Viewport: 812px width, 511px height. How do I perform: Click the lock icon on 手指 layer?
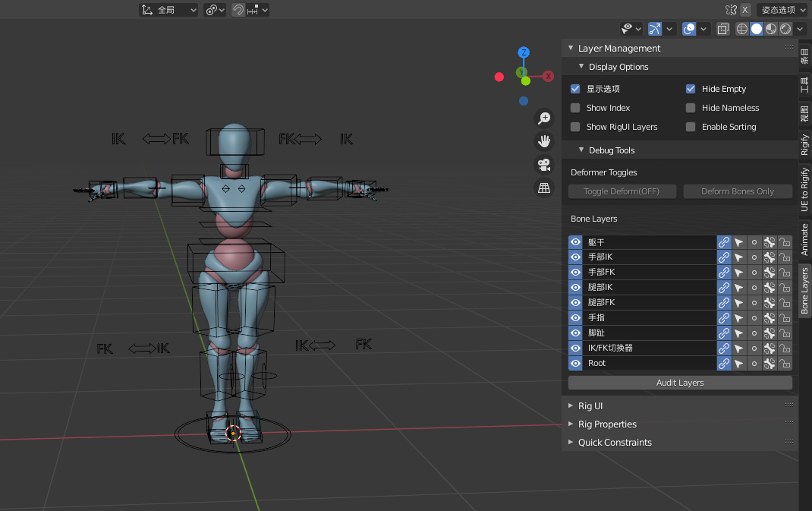click(785, 318)
